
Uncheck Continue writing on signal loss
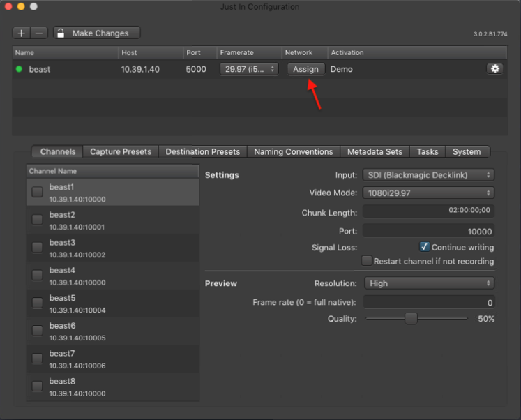tap(424, 247)
